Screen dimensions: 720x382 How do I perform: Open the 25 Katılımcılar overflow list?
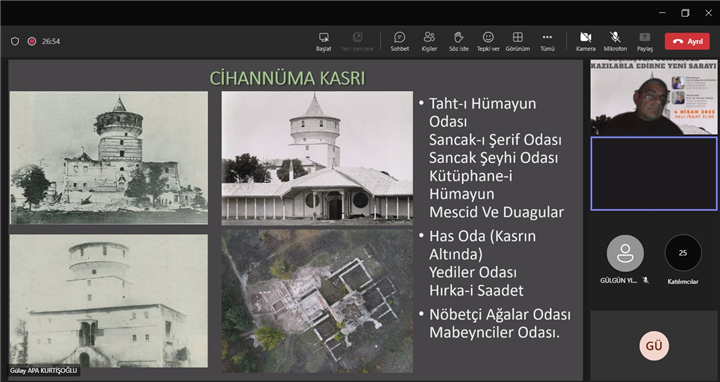tap(683, 253)
